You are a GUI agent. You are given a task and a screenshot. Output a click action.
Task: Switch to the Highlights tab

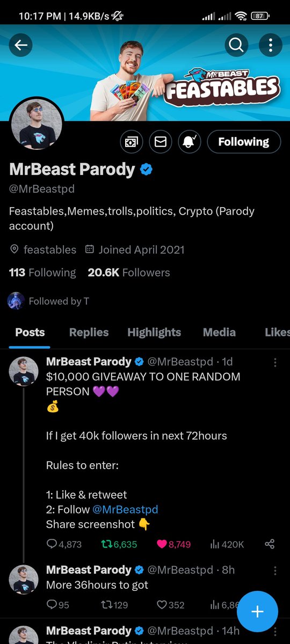click(154, 332)
